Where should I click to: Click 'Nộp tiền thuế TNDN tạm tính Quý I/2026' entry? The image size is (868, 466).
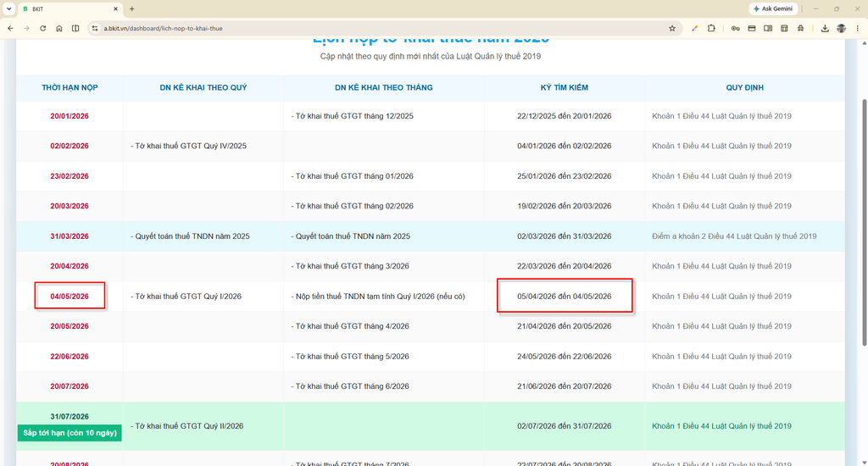pyautogui.click(x=377, y=297)
